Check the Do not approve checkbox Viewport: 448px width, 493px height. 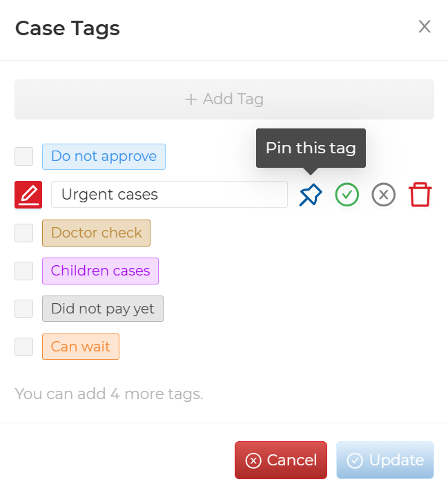[24, 156]
